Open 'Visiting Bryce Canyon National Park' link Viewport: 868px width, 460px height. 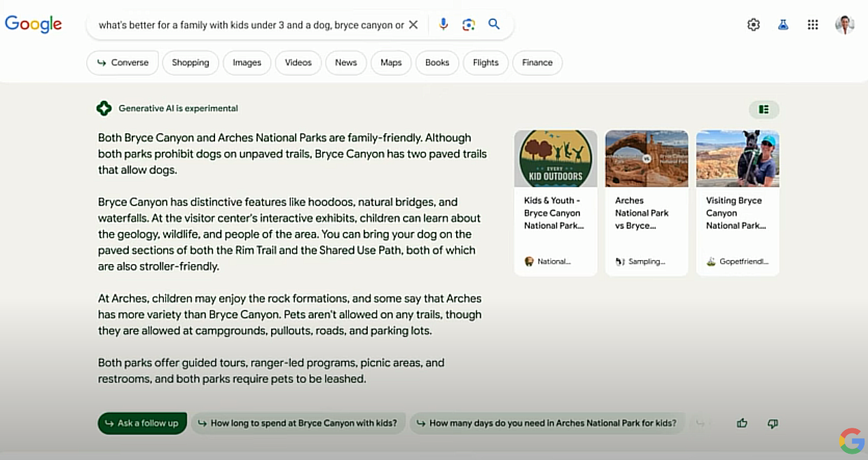(736, 213)
